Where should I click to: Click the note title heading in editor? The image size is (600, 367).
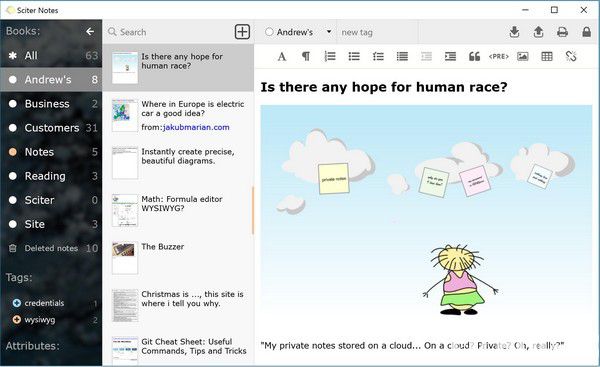[384, 87]
